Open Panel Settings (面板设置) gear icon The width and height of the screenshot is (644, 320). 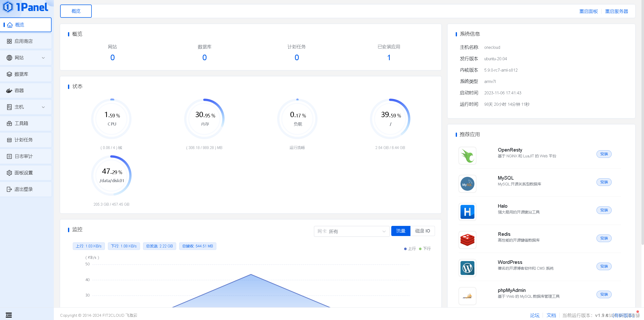pyautogui.click(x=9, y=173)
